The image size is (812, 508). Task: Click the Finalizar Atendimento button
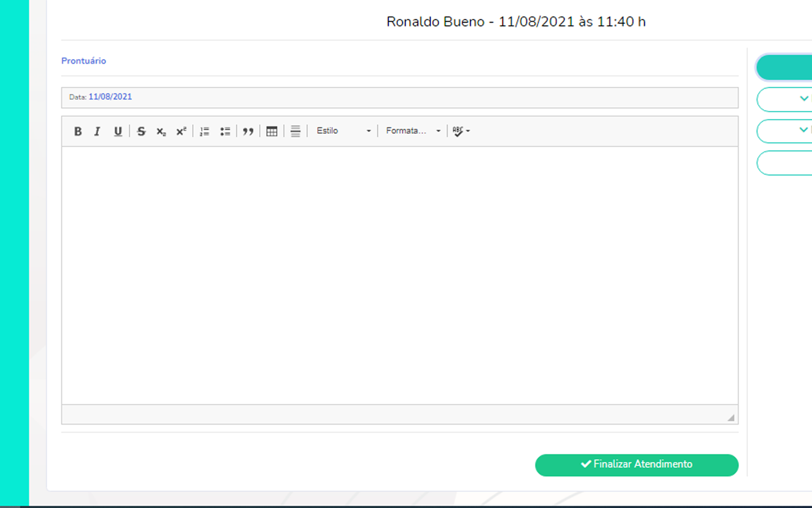pos(636,465)
